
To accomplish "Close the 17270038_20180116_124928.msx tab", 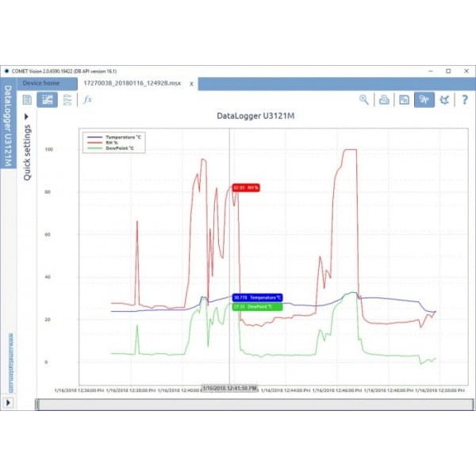I will coord(191,83).
